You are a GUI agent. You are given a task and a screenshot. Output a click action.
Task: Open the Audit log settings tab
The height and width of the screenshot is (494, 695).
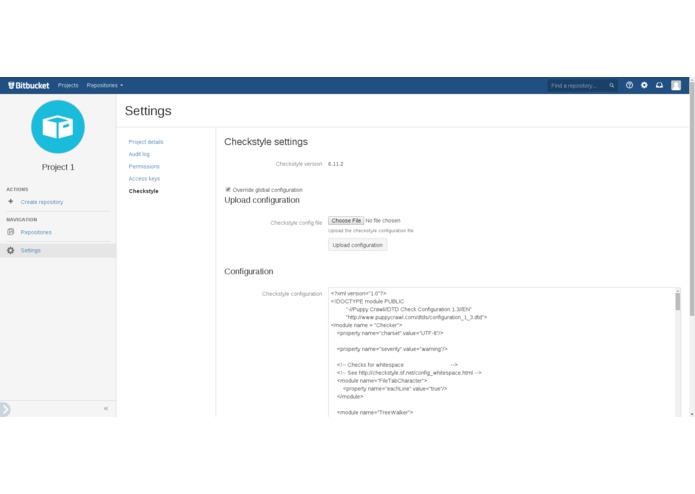[139, 154]
